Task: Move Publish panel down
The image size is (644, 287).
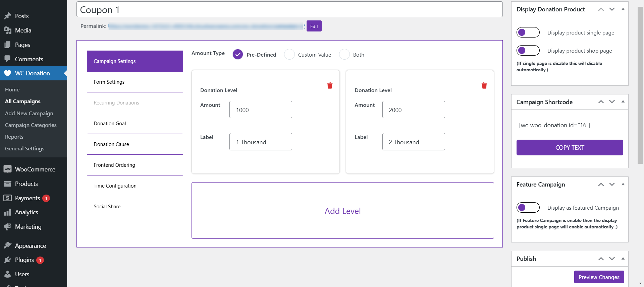Action: pos(612,259)
